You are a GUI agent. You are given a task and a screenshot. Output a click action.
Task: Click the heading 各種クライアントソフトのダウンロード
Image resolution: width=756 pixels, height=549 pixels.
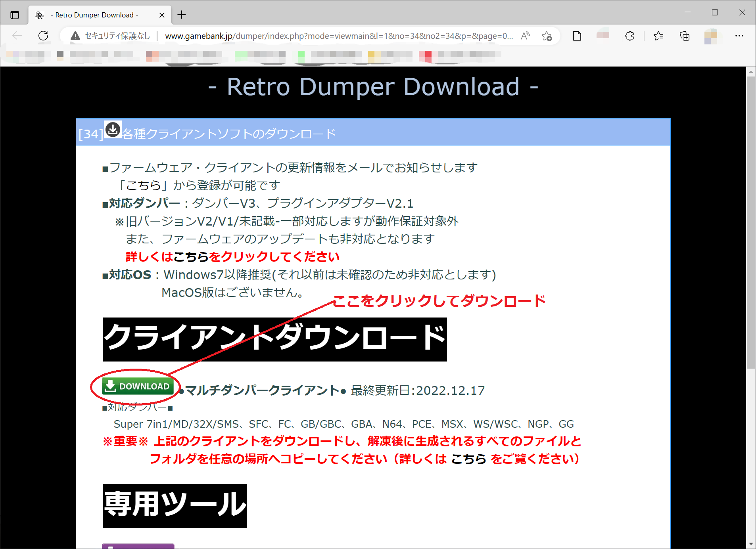click(x=229, y=134)
